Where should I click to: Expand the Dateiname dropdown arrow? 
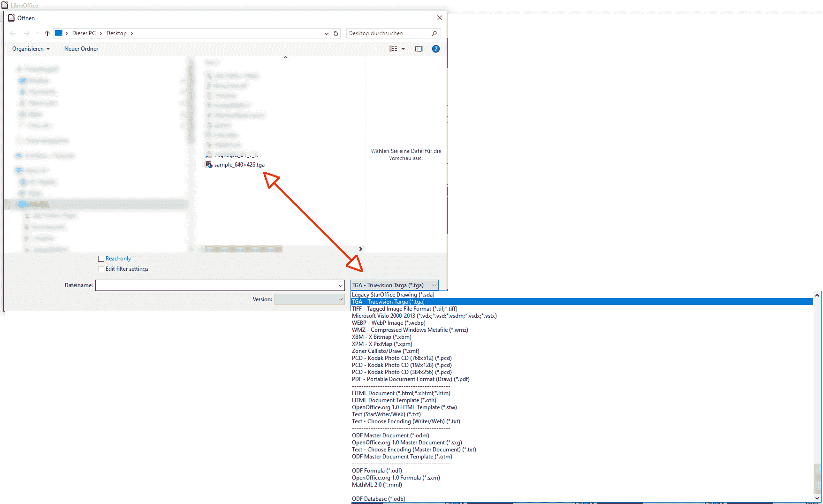pyautogui.click(x=341, y=285)
